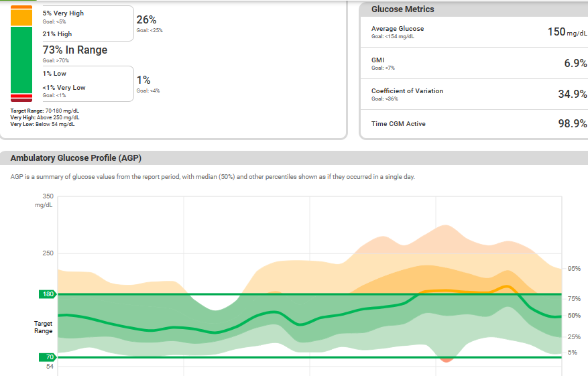The height and width of the screenshot is (376, 588).
Task: Click the Target Range axis label
Action: pos(44,327)
